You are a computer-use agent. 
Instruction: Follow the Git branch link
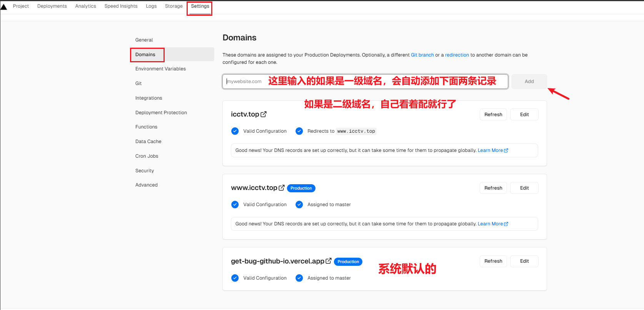[x=422, y=55]
